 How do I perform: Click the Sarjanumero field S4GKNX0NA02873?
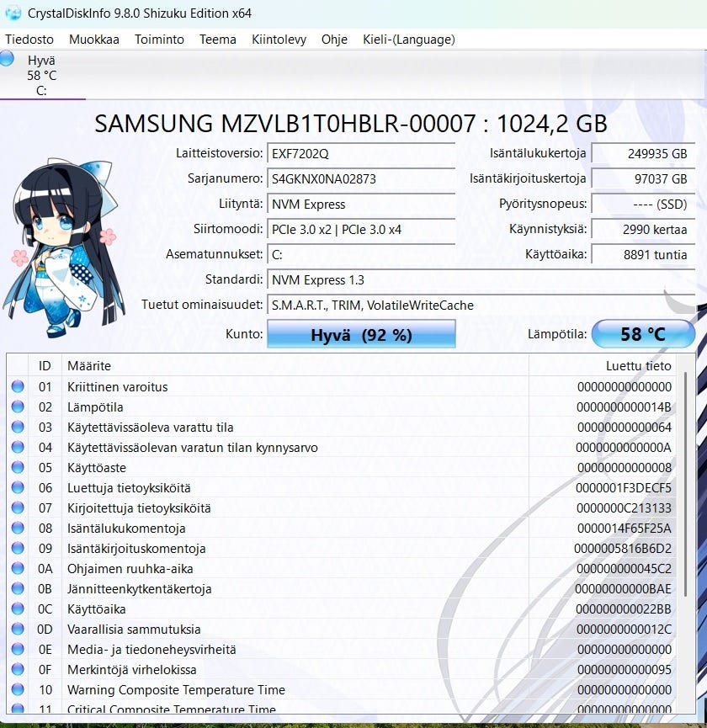click(361, 178)
